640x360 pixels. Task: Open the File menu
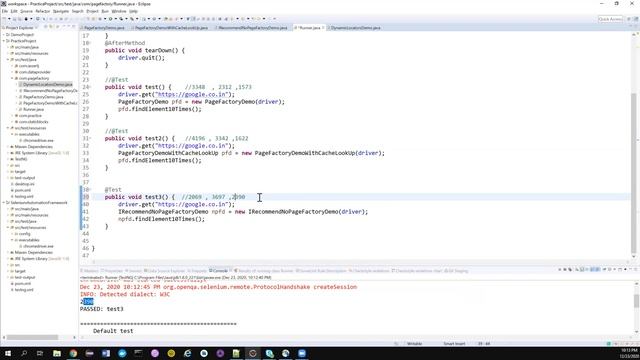click(x=5, y=11)
